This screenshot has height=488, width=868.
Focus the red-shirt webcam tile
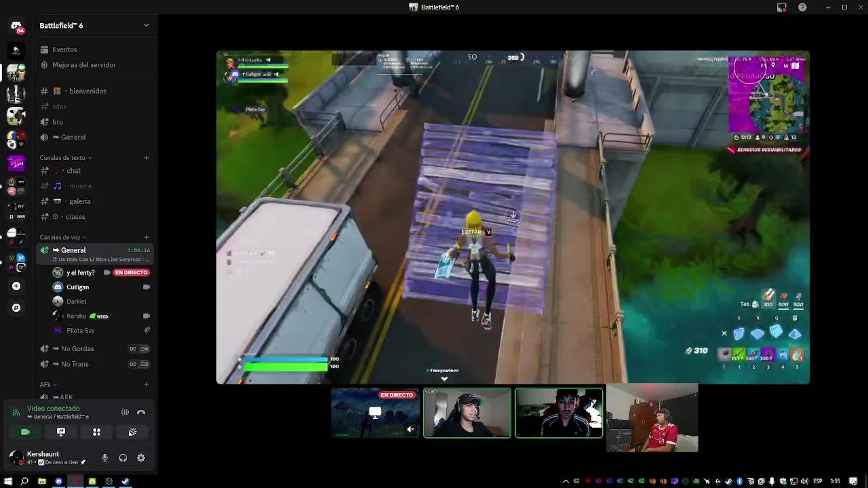pos(652,418)
